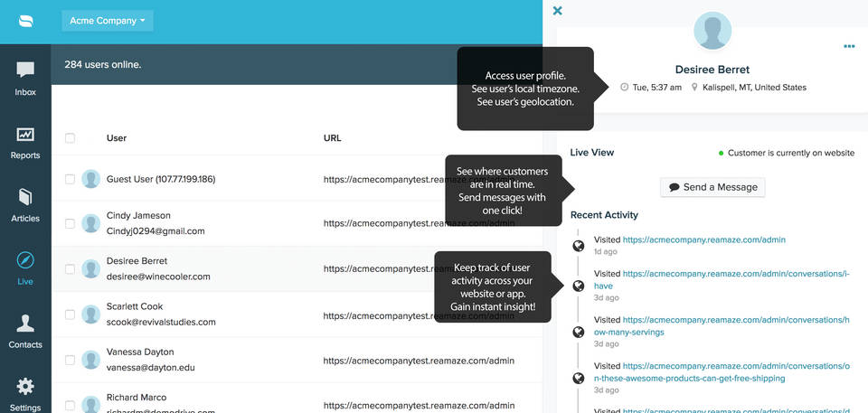The image size is (868, 413).
Task: Open the first visited acmecompany.reamaze.com/admin link
Action: click(703, 240)
